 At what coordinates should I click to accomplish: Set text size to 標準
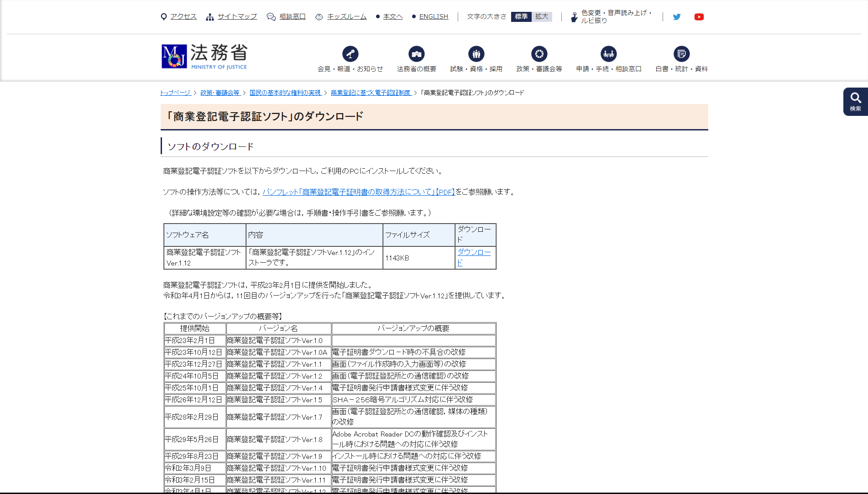[521, 17]
